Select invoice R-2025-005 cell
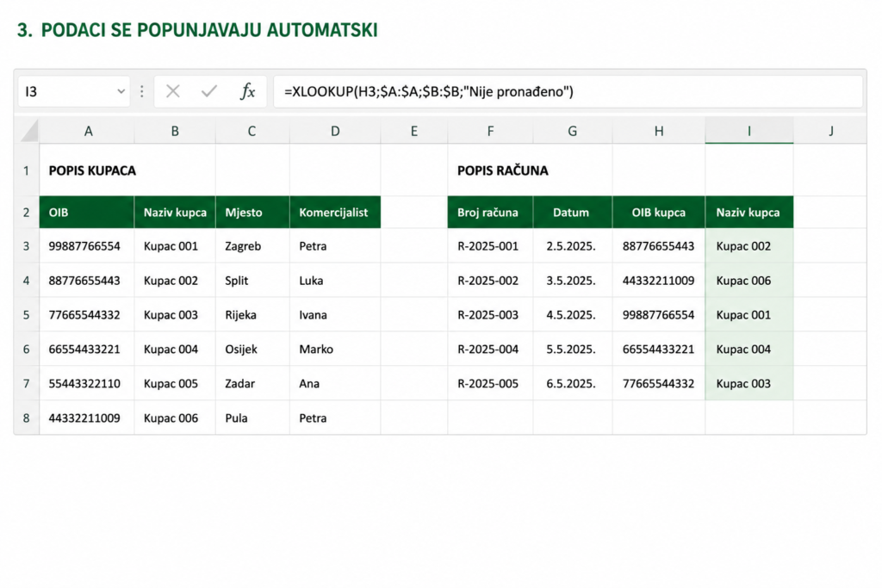882x588 pixels. point(490,383)
